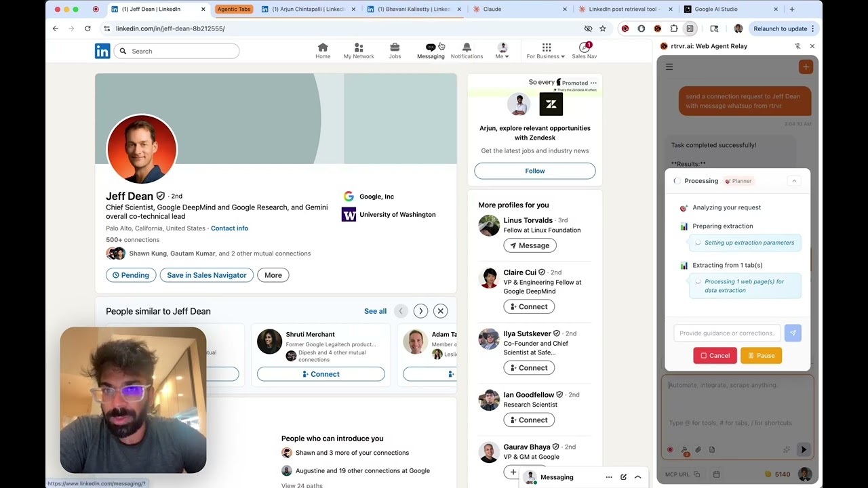The height and width of the screenshot is (488, 868).
Task: Close the rtrvr side panel
Action: (x=812, y=46)
